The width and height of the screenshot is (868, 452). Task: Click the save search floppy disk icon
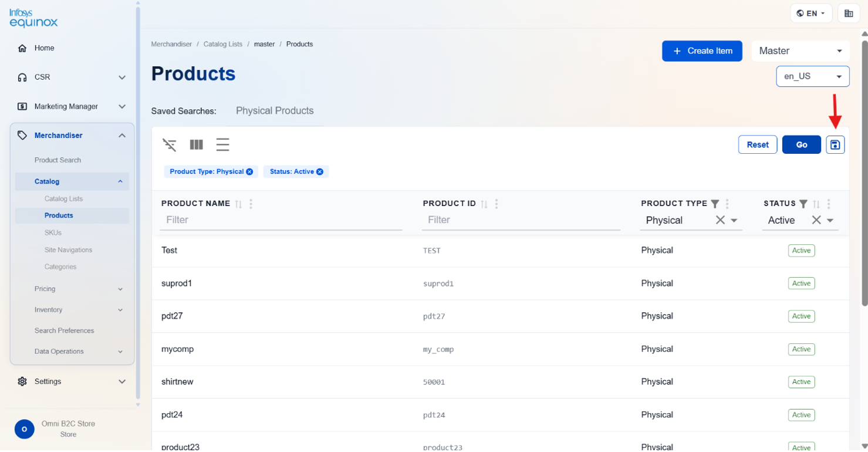click(835, 144)
